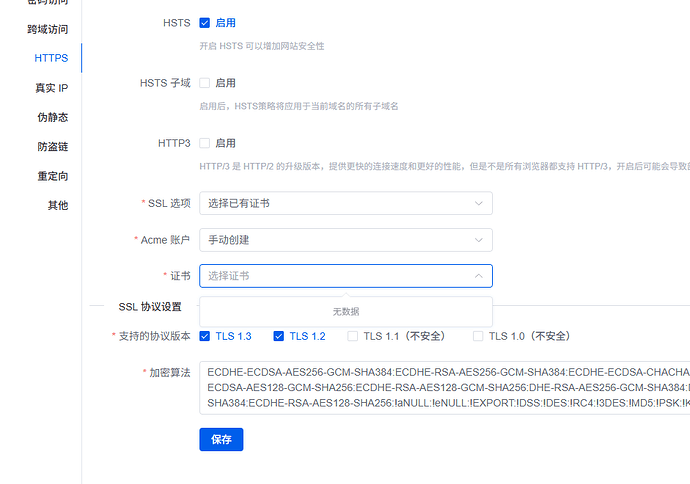Check the TLS 1.0 (不安全) checkbox

coord(479,336)
